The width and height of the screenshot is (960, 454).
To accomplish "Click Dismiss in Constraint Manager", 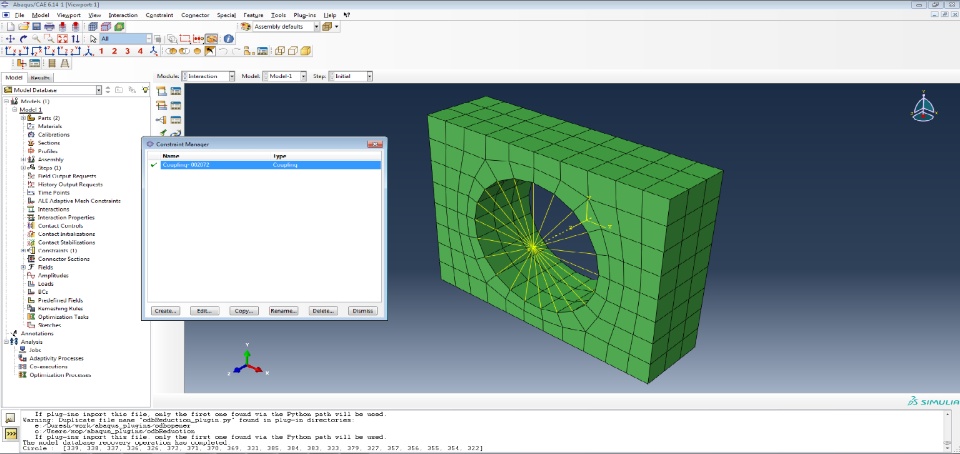I will pyautogui.click(x=362, y=311).
